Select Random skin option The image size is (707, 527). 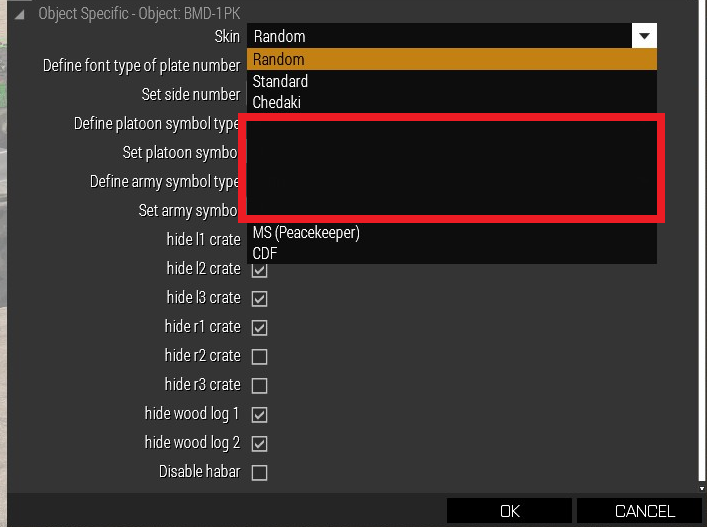click(451, 59)
